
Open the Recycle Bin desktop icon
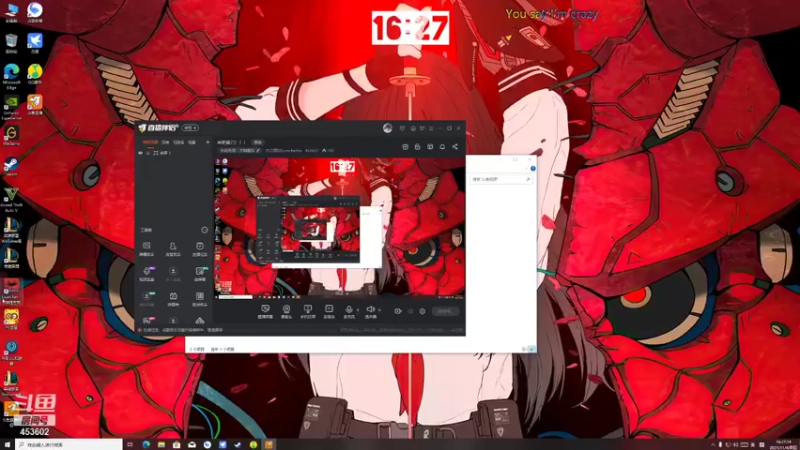pos(11,43)
